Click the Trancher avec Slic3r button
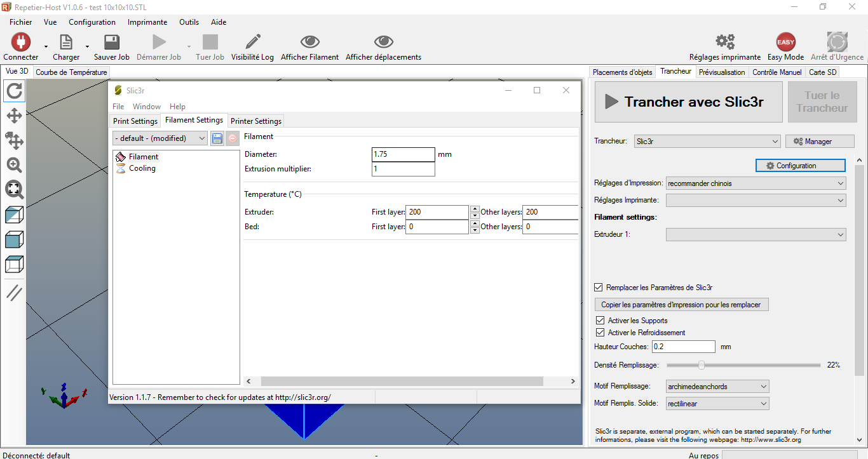 (689, 102)
